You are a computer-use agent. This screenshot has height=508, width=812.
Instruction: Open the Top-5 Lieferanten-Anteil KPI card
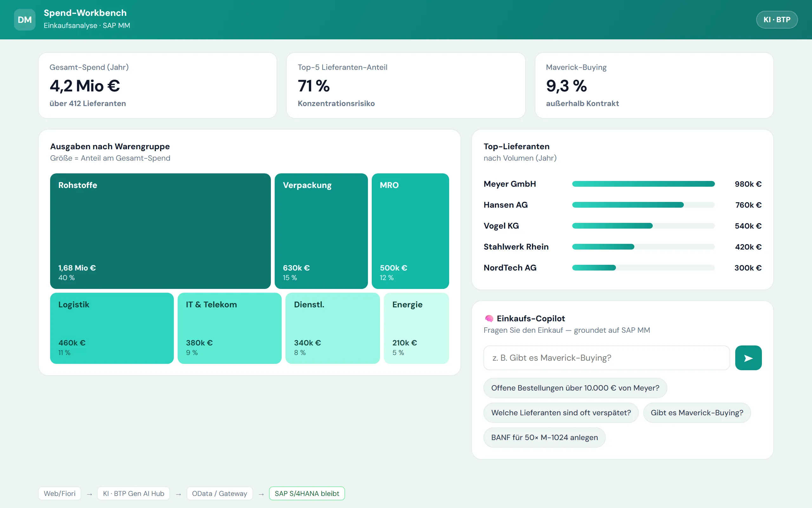point(406,85)
